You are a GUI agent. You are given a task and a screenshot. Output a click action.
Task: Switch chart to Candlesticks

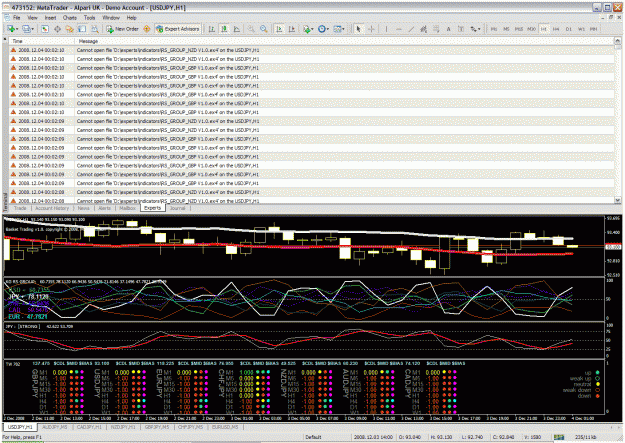(x=224, y=29)
